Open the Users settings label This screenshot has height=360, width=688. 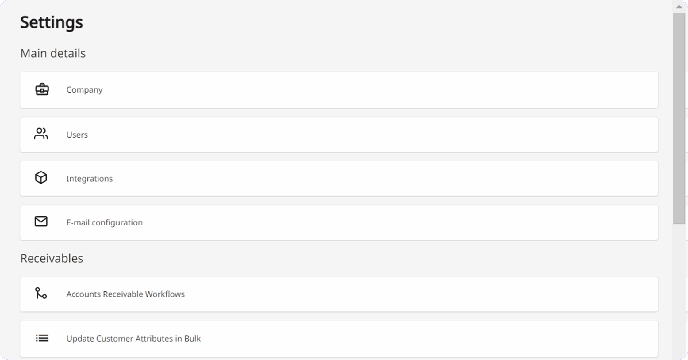[x=77, y=135]
